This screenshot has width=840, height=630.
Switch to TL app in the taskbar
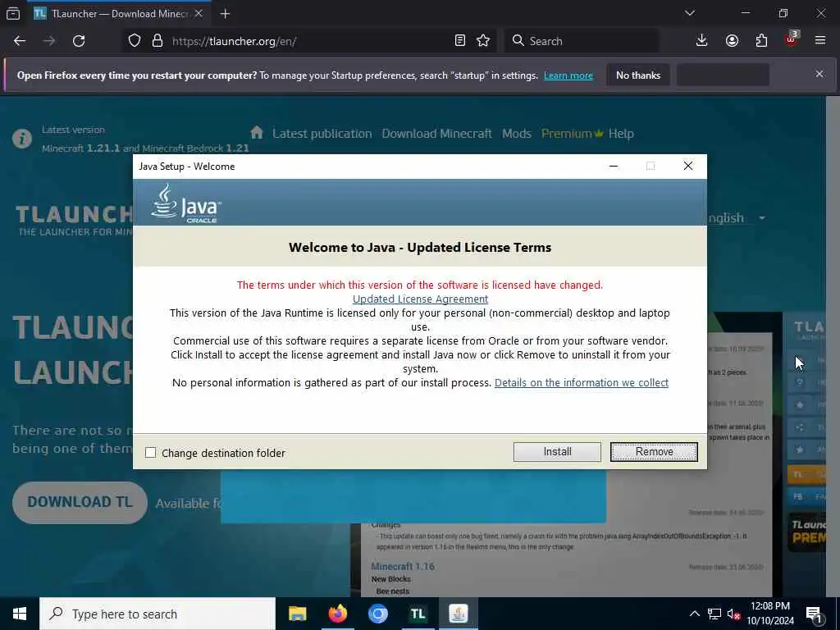click(x=418, y=614)
